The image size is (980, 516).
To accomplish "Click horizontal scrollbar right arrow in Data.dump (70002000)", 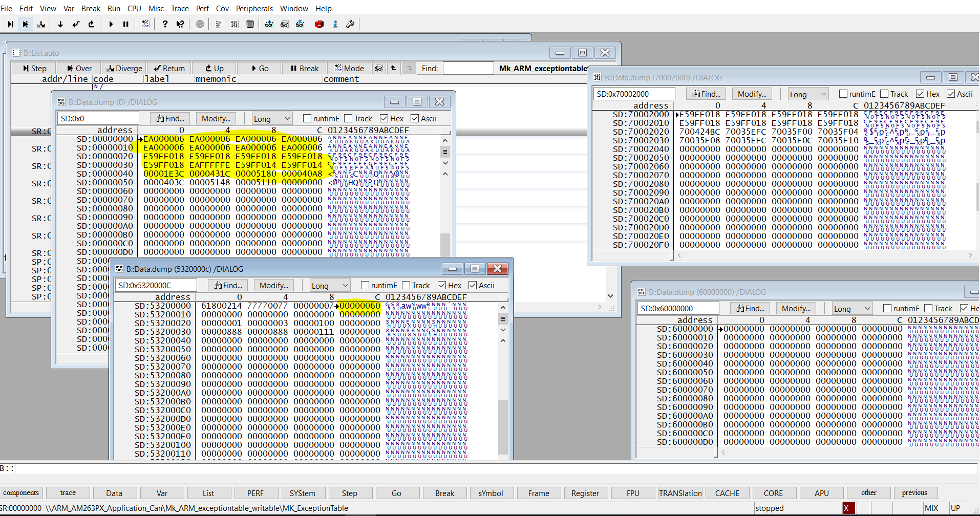I will click(970, 255).
